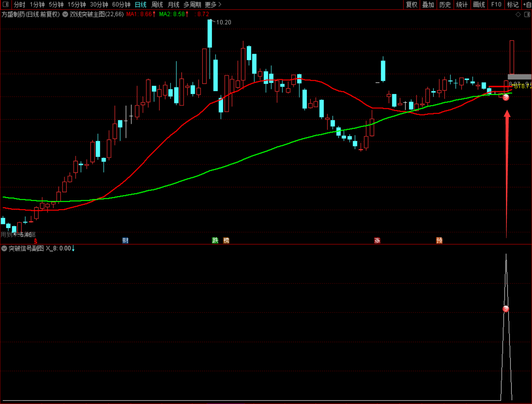The width and height of the screenshot is (532, 404).
Task: Open the 画线 drawing tools
Action: click(x=479, y=5)
